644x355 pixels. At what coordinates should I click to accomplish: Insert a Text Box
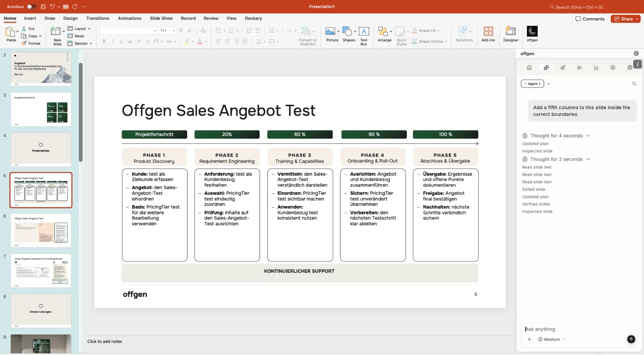pos(364,36)
